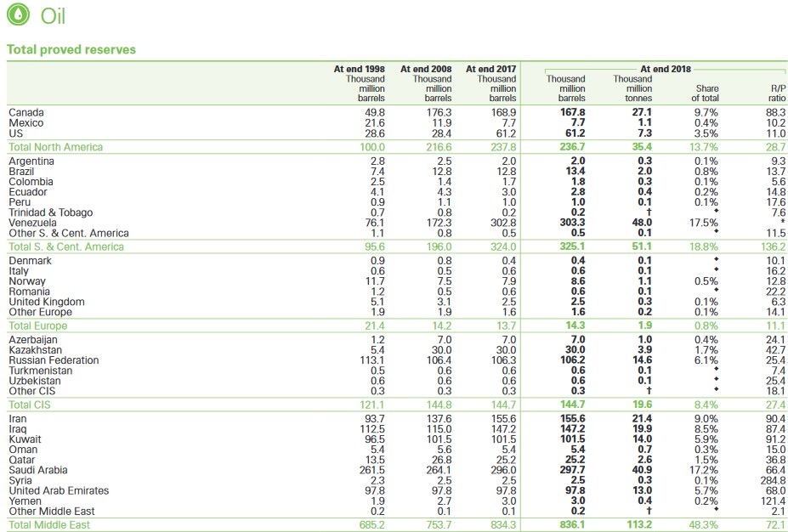This screenshot has width=788, height=532.
Task: Select the "Total North America" row label
Action: pyautogui.click(x=55, y=147)
